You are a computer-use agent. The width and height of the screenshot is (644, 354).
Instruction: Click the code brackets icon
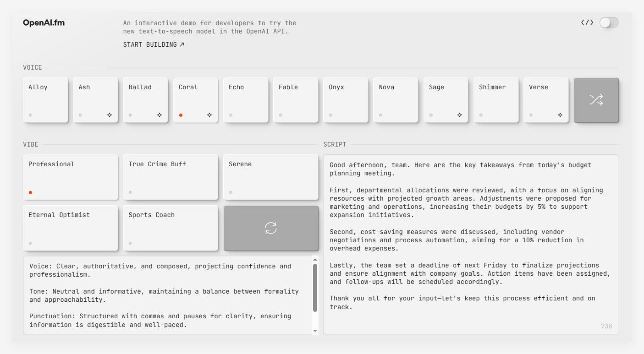[x=587, y=22]
